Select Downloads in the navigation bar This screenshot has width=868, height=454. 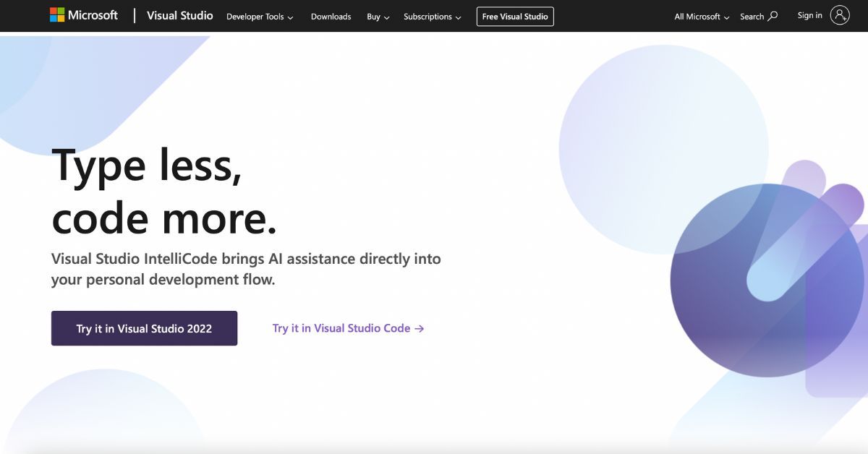pos(331,16)
